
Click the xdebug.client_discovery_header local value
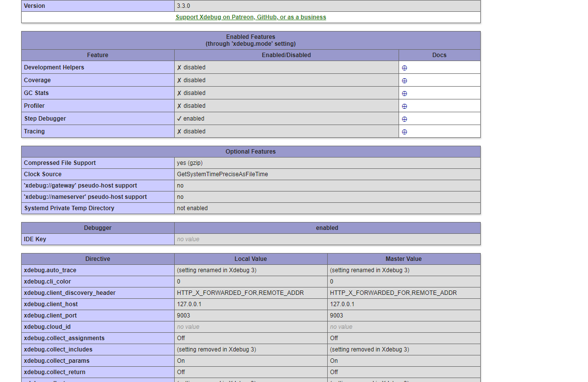[x=240, y=293]
